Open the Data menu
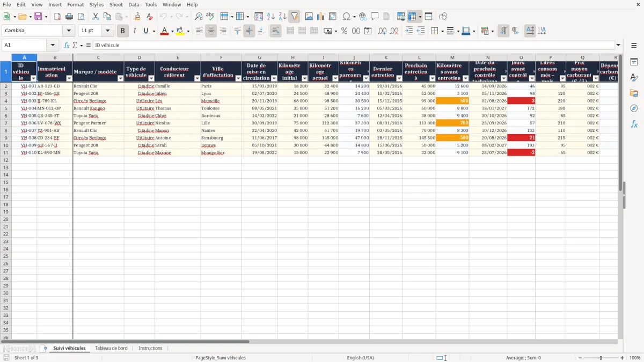This screenshot has height=362, width=644. click(x=134, y=4)
